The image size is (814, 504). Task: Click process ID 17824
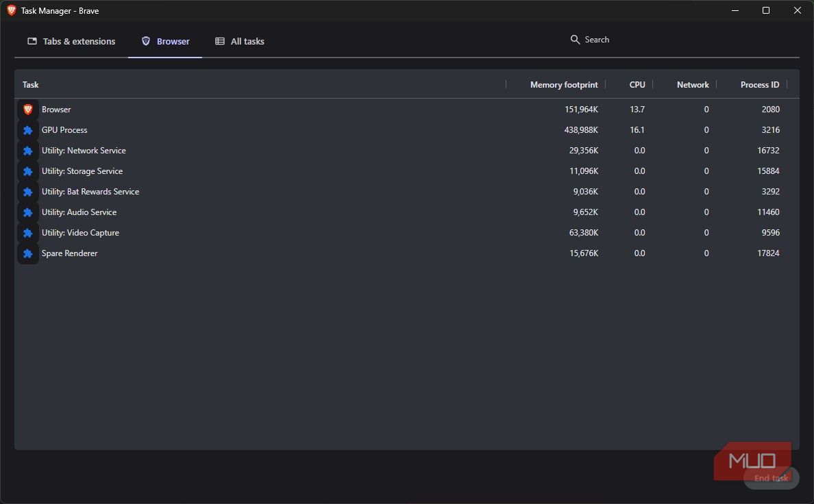pos(768,253)
